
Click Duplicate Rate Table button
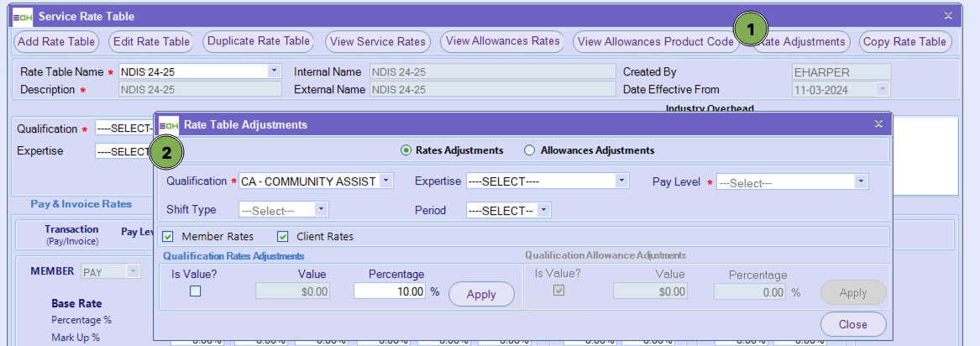(x=259, y=41)
